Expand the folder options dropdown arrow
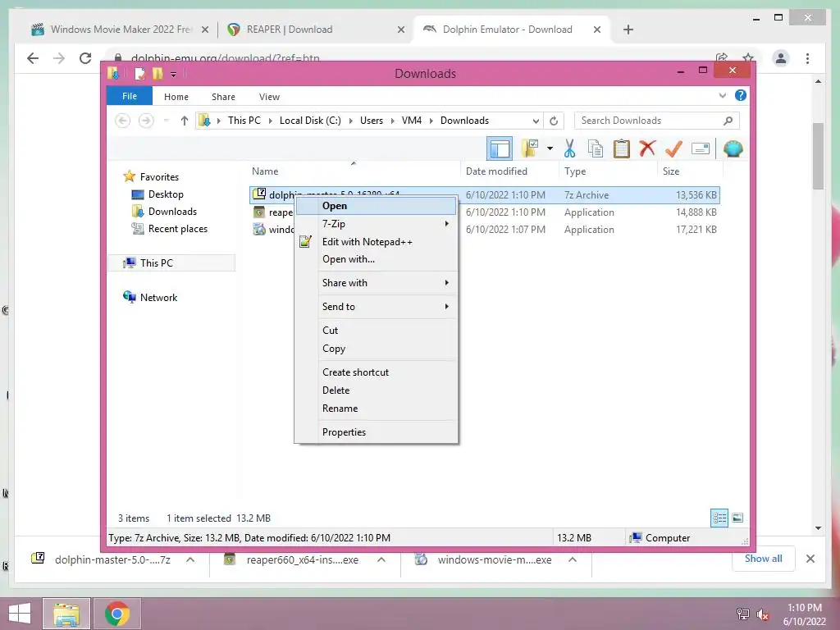840x630 pixels. (x=550, y=148)
